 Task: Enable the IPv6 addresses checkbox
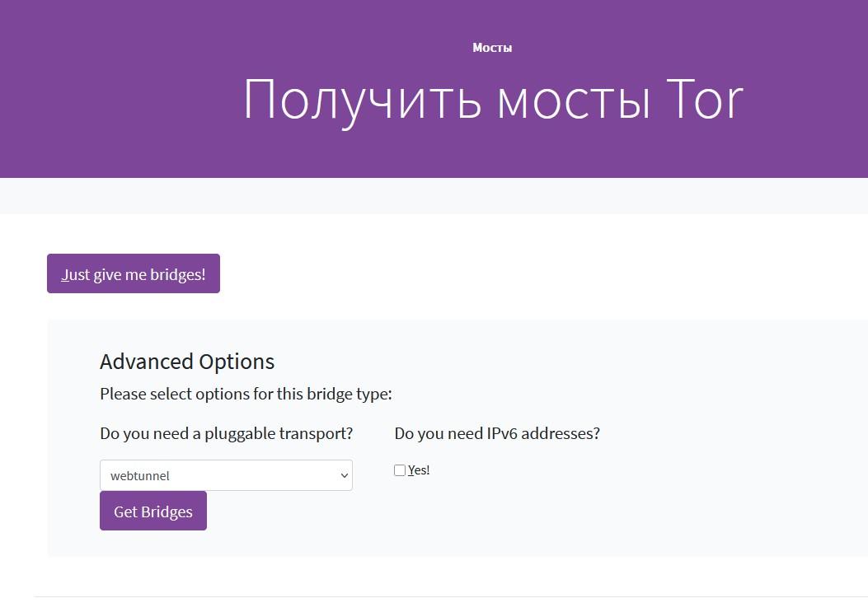pyautogui.click(x=400, y=470)
